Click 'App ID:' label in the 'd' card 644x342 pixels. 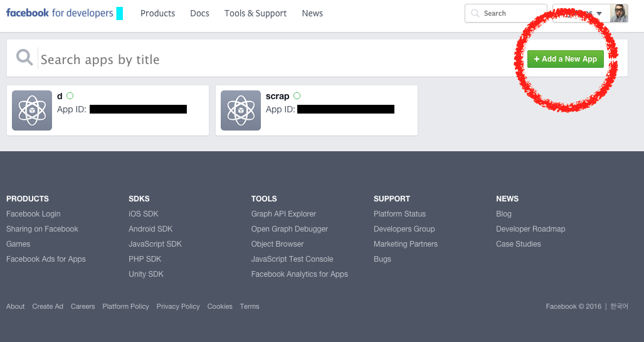pos(71,109)
